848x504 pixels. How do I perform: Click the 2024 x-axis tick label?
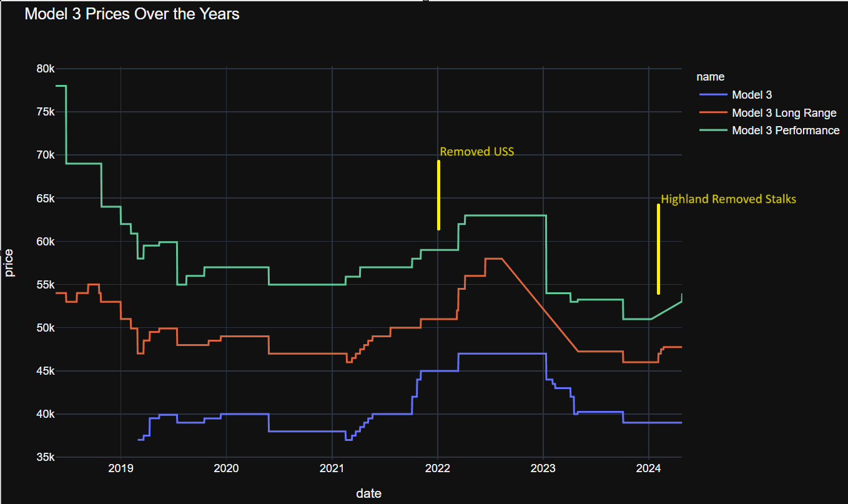coord(649,470)
